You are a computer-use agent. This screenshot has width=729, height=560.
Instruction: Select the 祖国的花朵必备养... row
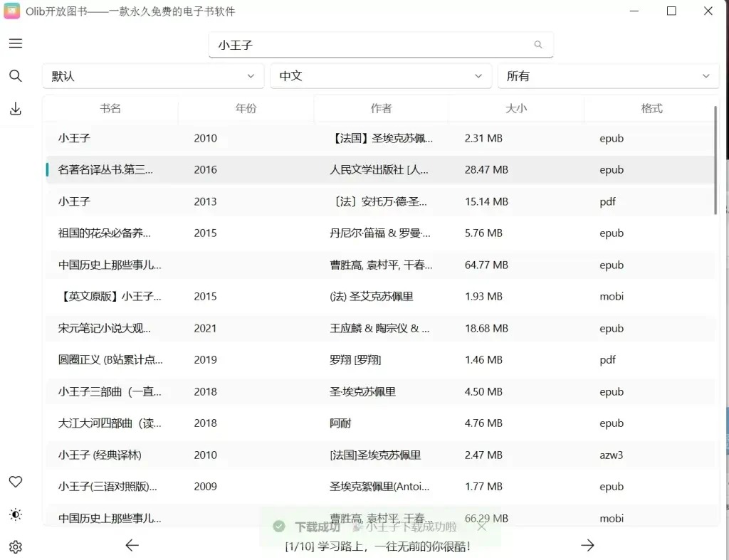pyautogui.click(x=380, y=233)
